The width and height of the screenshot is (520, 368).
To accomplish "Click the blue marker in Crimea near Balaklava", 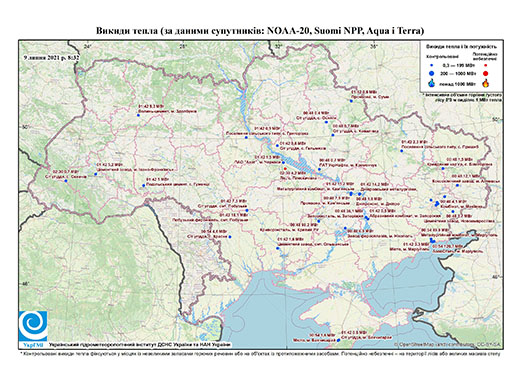I will click(339, 340).
